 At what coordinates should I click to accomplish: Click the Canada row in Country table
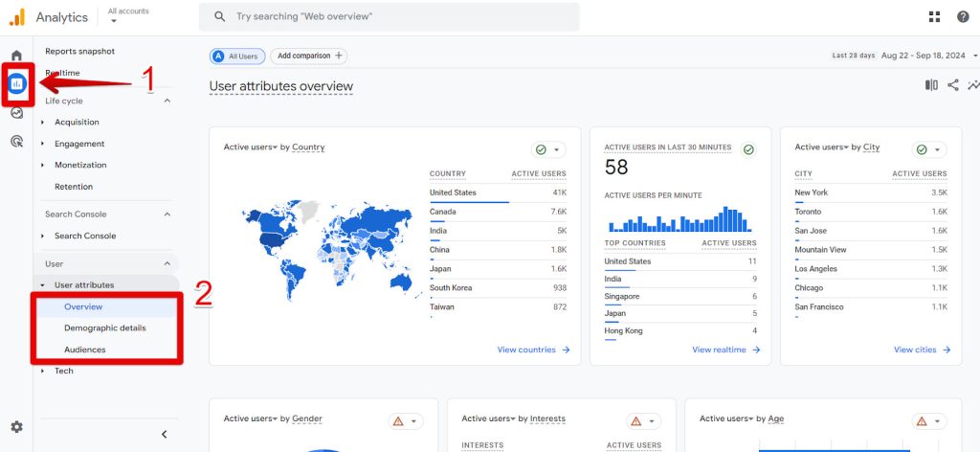tap(498, 212)
